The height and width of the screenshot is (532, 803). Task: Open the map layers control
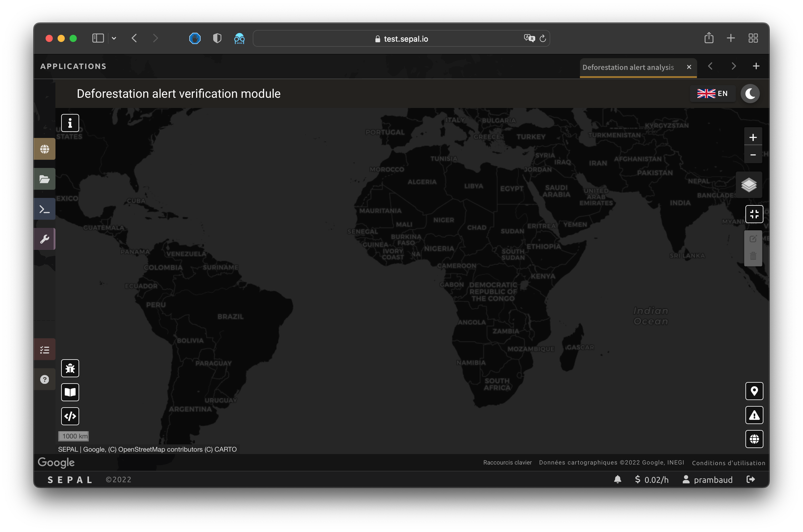pyautogui.click(x=749, y=185)
